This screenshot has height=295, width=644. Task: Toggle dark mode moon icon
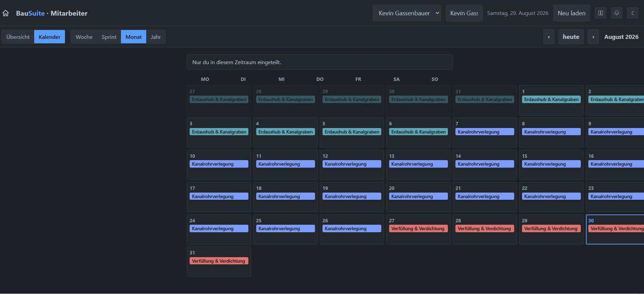(633, 13)
